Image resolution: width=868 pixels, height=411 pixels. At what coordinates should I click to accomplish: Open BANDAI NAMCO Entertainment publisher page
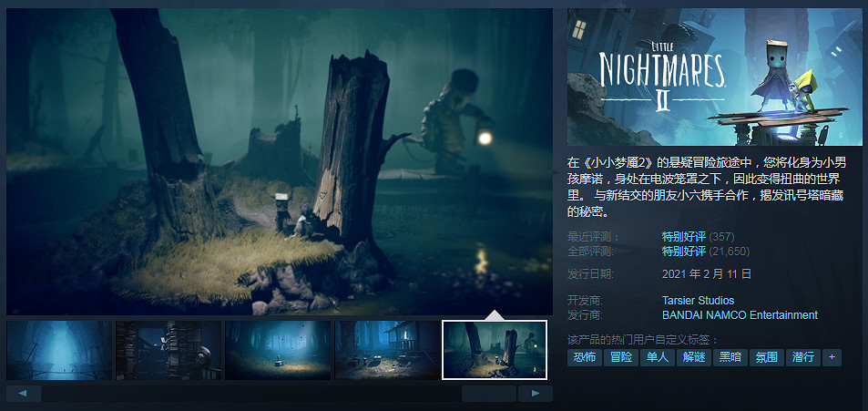pyautogui.click(x=740, y=315)
